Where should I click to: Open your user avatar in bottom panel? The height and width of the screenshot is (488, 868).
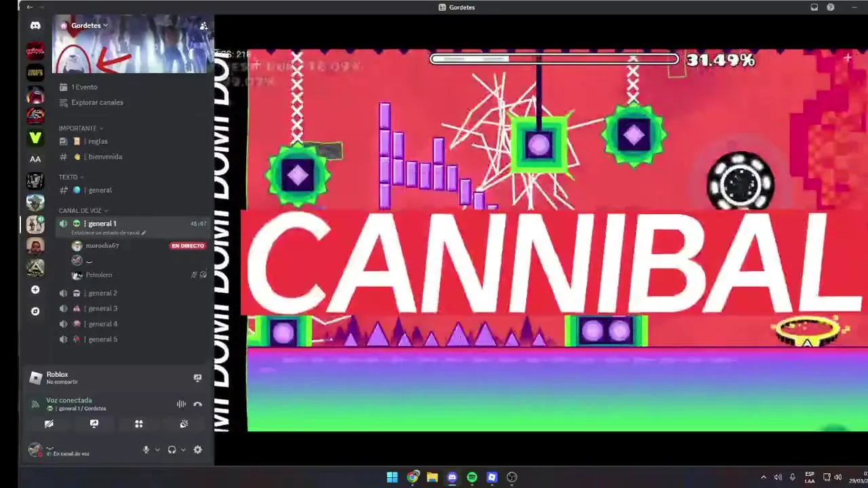pos(35,449)
